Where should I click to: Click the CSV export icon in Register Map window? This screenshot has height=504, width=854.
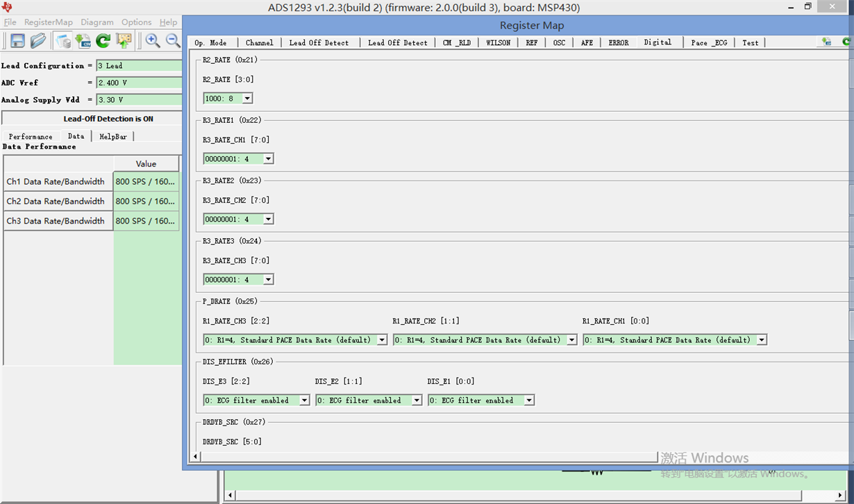click(x=827, y=42)
